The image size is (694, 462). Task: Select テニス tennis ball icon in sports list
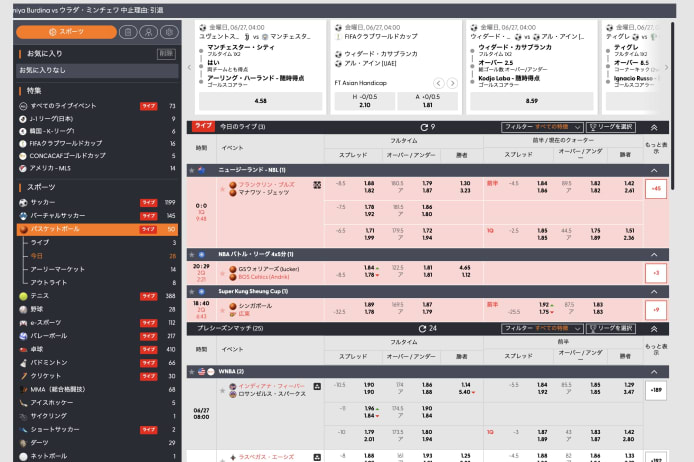[23, 296]
